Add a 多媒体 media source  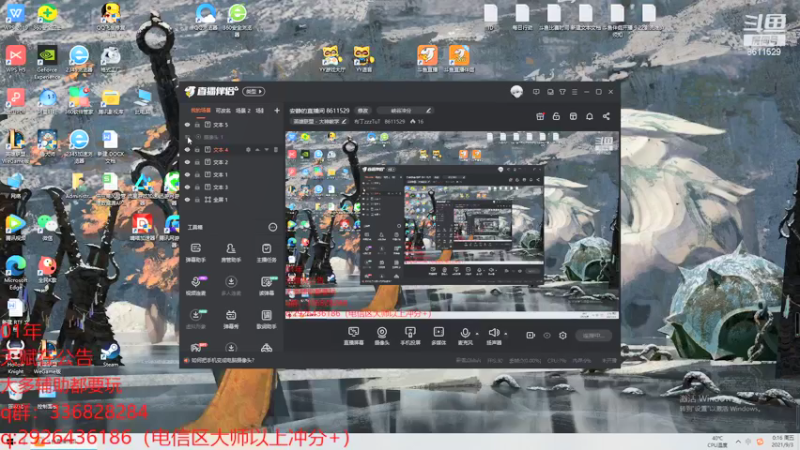tap(438, 336)
